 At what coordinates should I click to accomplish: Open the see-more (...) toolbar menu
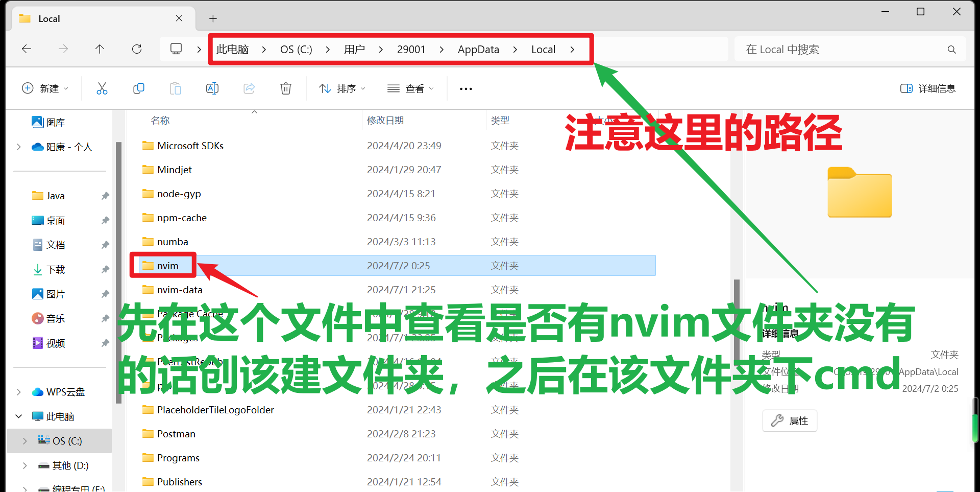pyautogui.click(x=465, y=88)
